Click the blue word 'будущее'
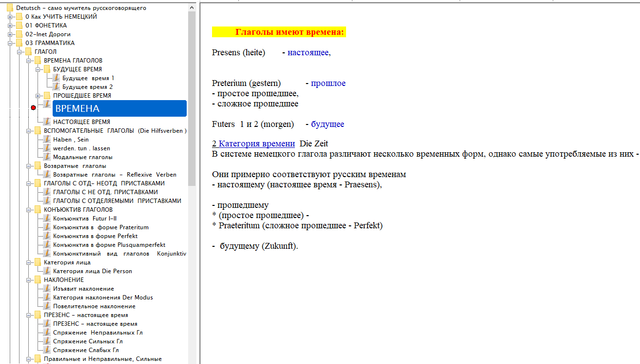Image resolution: width=640 pixels, height=364 pixels. 327,124
